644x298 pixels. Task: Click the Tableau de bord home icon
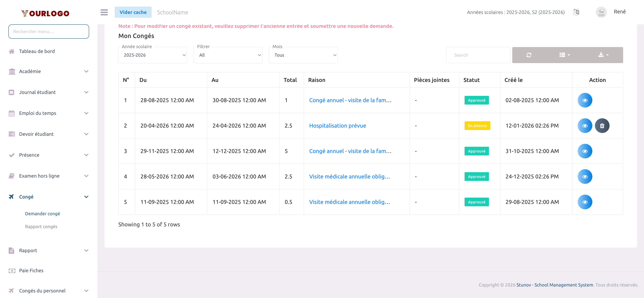[x=11, y=51]
